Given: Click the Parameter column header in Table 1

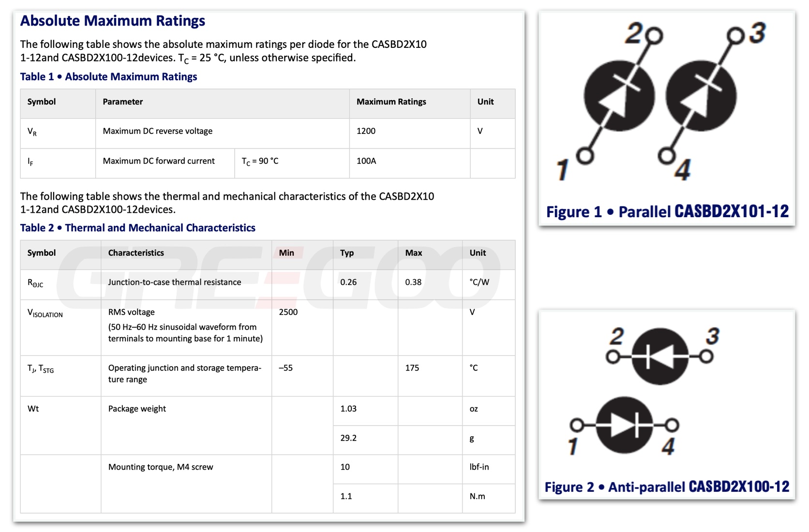Looking at the screenshot, I should tap(223, 104).
